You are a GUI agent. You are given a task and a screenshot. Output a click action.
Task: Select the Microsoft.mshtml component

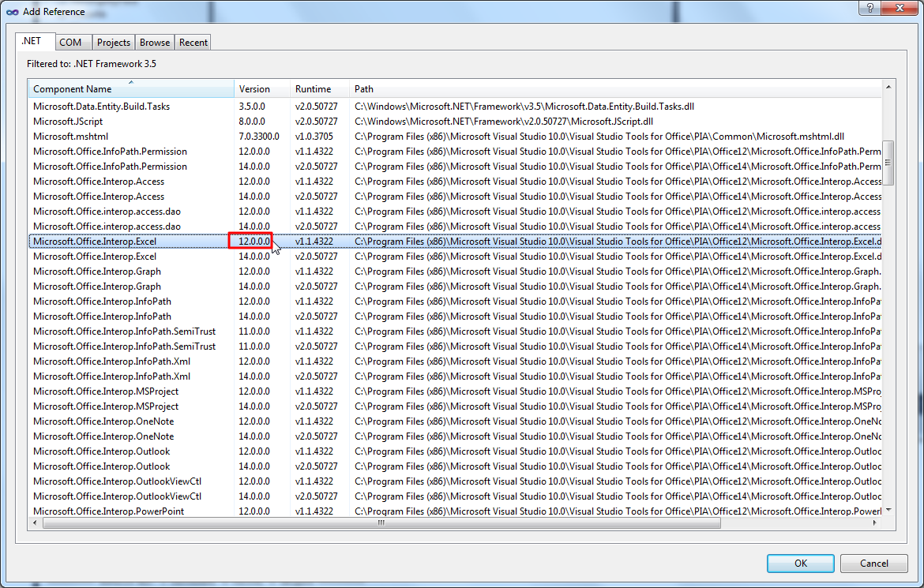point(455,137)
